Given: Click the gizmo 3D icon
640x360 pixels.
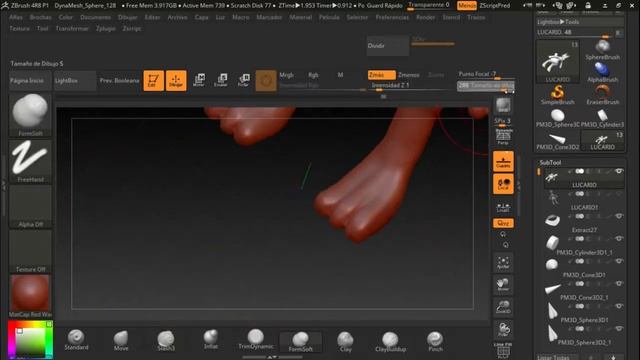Looking at the screenshot, I should tap(266, 81).
